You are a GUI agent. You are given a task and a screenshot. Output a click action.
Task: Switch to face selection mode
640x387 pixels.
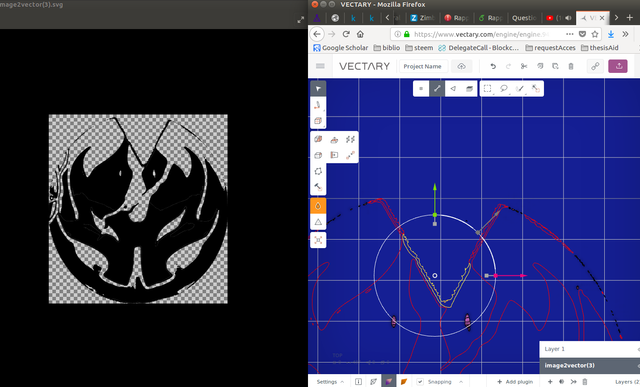coord(453,89)
